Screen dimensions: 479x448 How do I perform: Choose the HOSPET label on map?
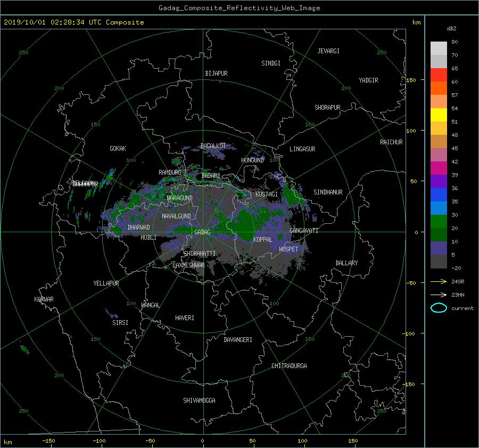coord(288,249)
